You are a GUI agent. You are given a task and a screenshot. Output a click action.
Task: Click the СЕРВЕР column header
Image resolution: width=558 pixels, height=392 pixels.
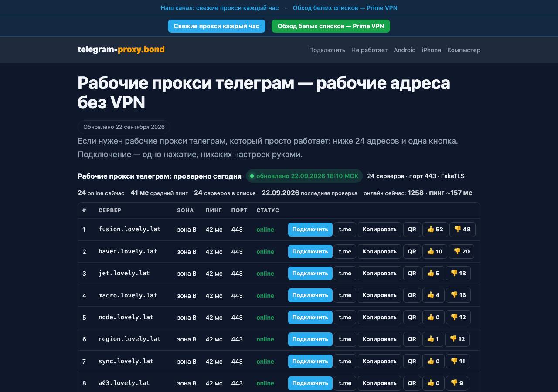tap(110, 210)
